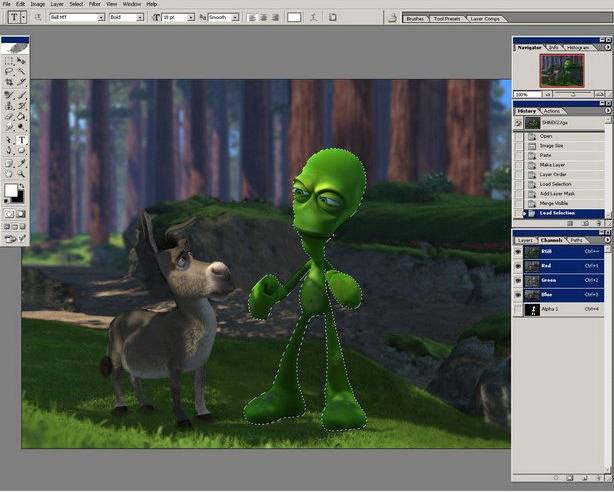The image size is (614, 492).
Task: Open the anti-aliasing Smooth dropdown
Action: pyautogui.click(x=235, y=18)
